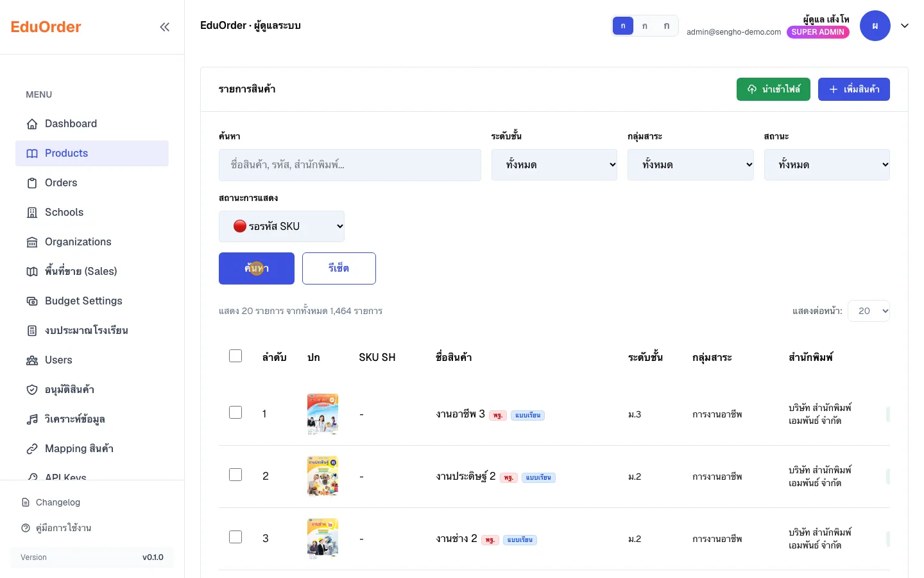
Task: Select the middle font-size toggle
Action: point(645,26)
